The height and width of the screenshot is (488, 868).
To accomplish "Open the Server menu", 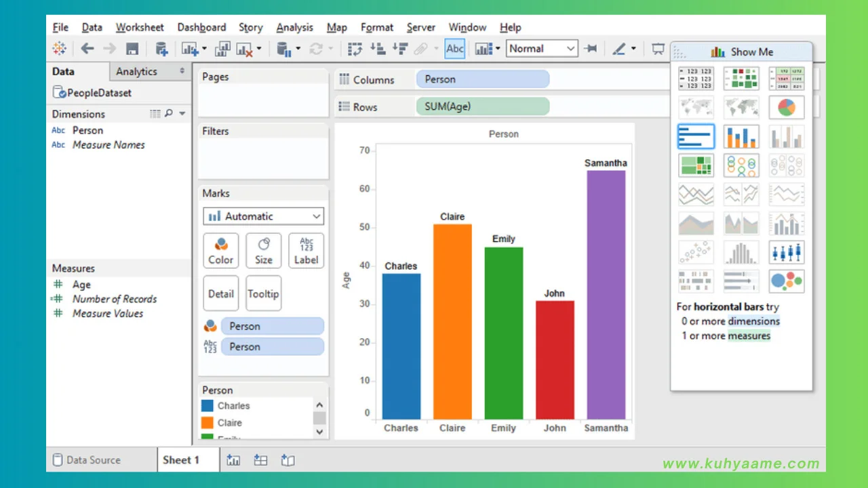I will pyautogui.click(x=421, y=27).
